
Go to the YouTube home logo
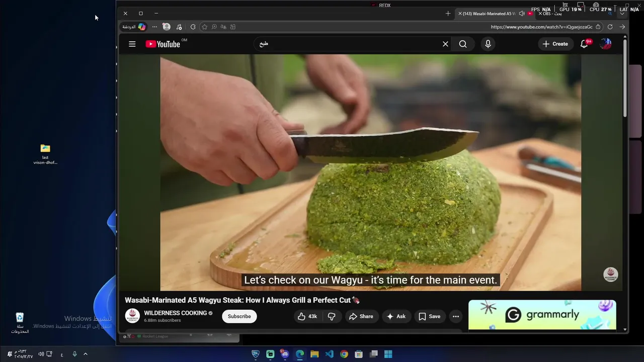point(163,44)
